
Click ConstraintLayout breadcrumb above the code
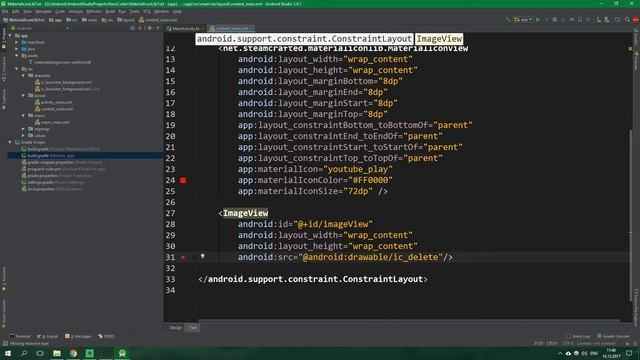(304, 39)
